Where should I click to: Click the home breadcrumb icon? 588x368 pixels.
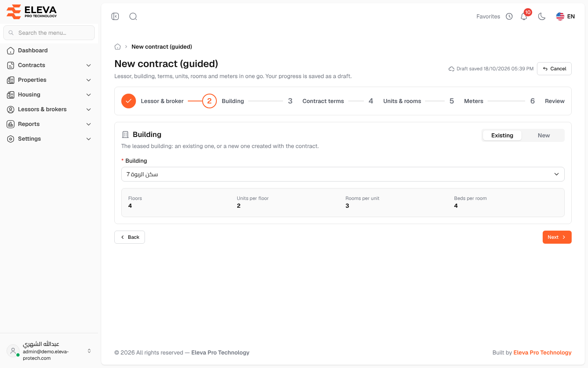[x=118, y=47]
